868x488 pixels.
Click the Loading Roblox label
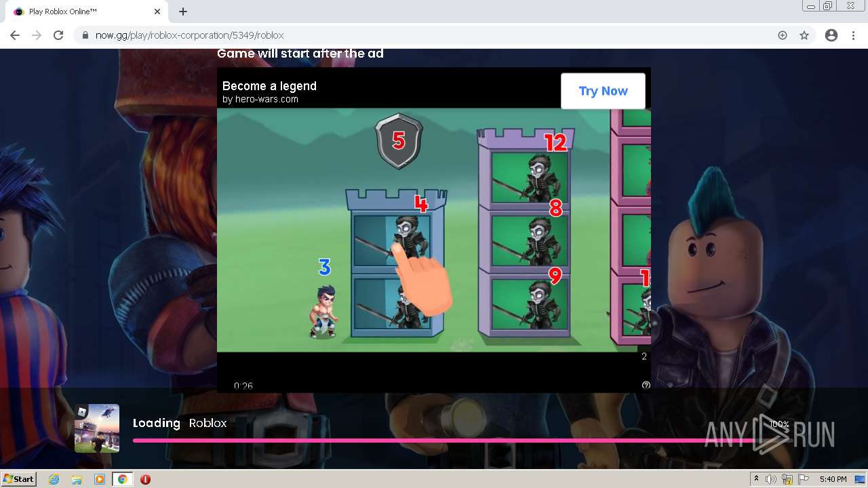(180, 423)
